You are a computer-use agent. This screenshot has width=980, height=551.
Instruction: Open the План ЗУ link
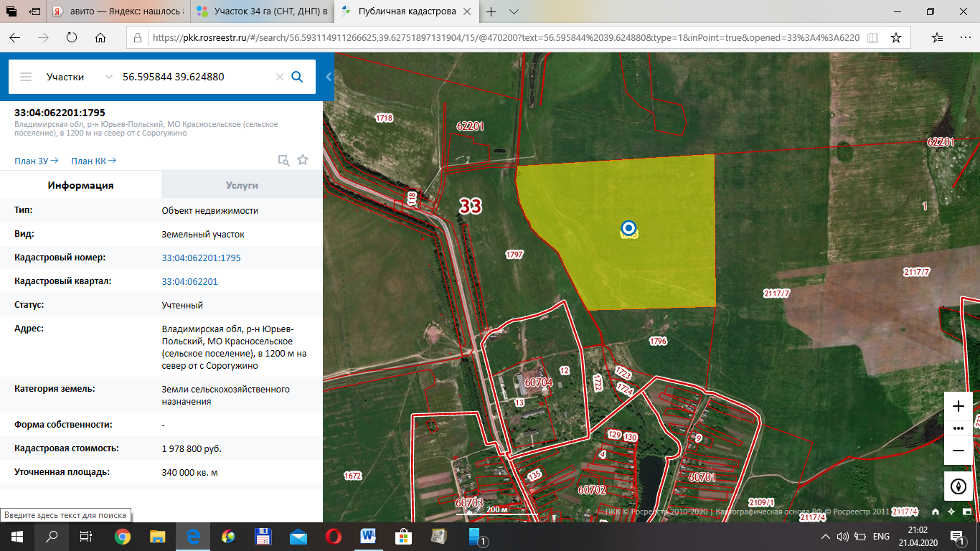(36, 161)
